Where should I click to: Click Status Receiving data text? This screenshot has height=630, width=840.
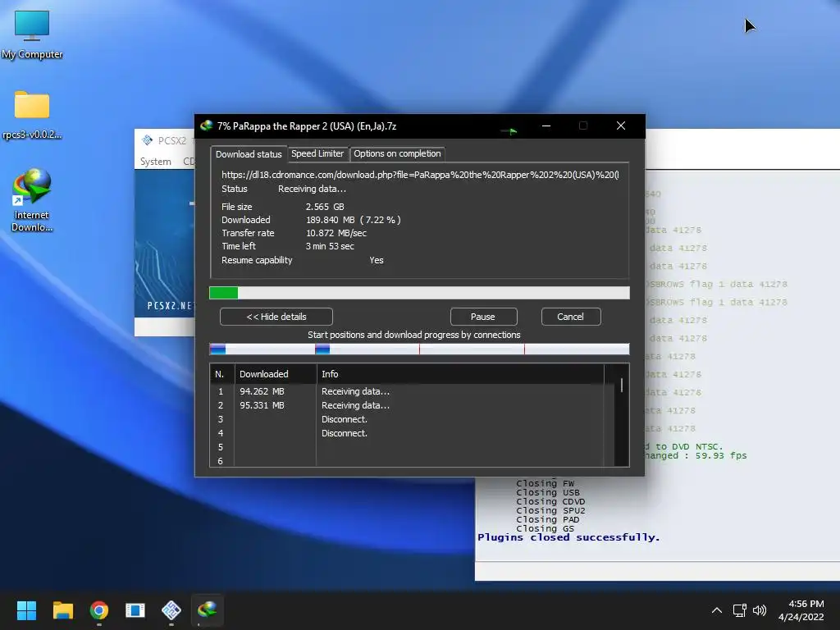[x=312, y=189]
